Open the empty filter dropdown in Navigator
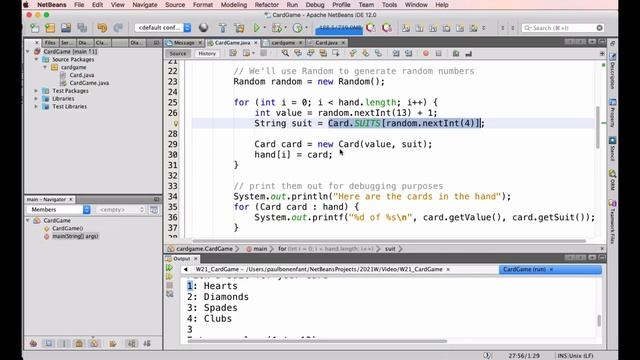640x360 pixels. 121,209
